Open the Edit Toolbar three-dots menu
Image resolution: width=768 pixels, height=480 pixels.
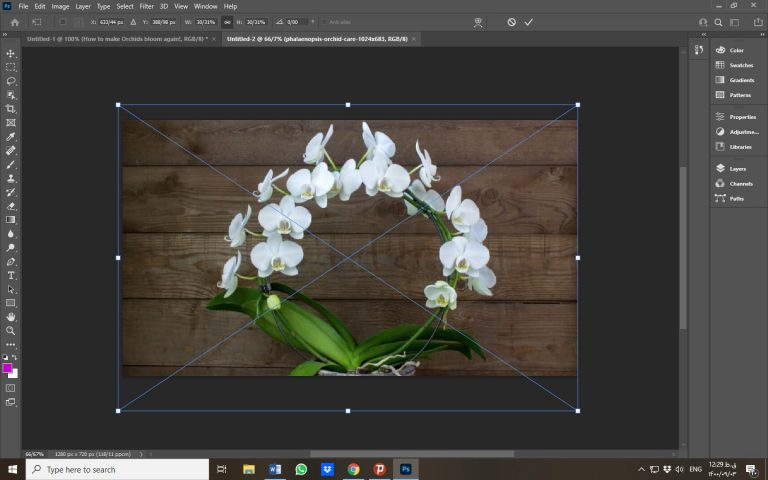point(11,344)
